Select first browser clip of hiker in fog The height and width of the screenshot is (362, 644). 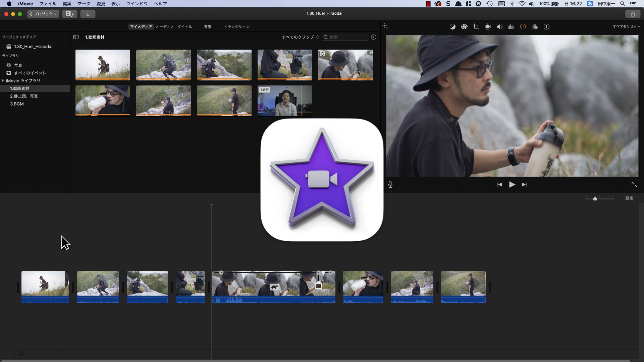[x=103, y=65]
